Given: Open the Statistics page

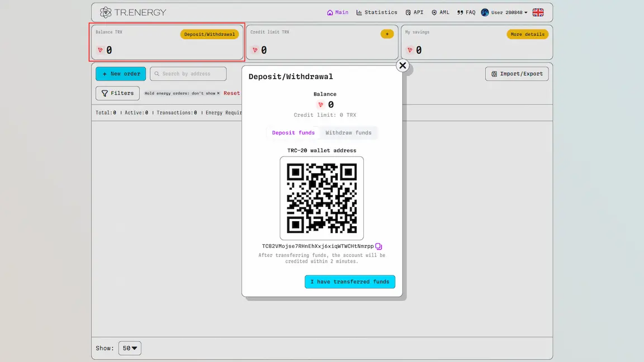Looking at the screenshot, I should click(x=377, y=12).
